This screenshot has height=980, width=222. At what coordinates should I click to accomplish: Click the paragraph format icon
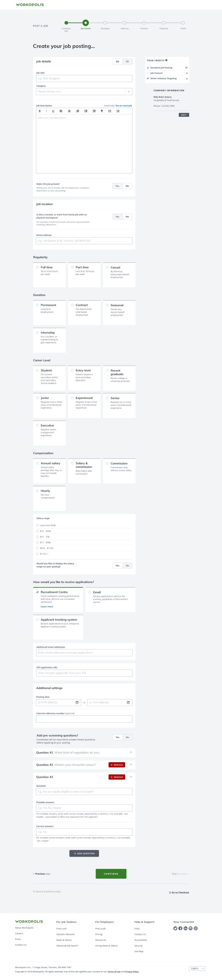coord(102,111)
